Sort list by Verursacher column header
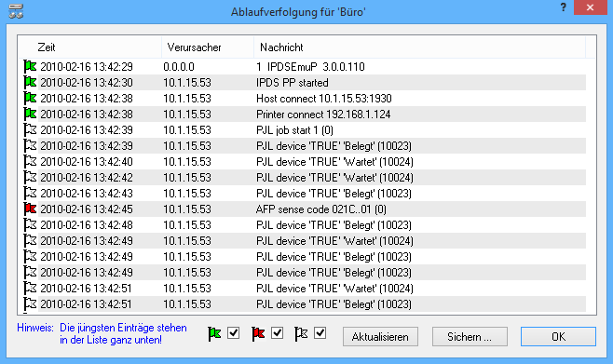613x364 pixels. coord(208,47)
